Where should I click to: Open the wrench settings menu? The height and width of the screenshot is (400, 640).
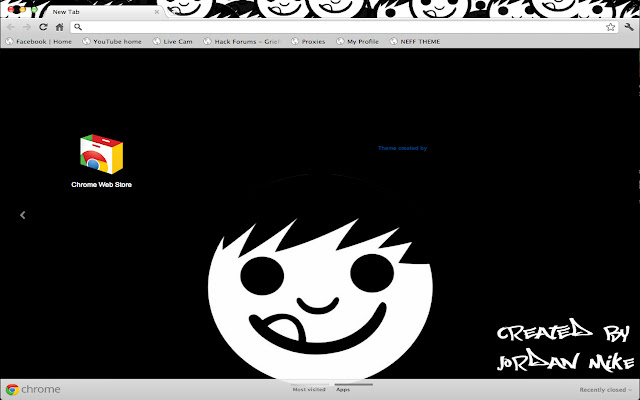629,27
